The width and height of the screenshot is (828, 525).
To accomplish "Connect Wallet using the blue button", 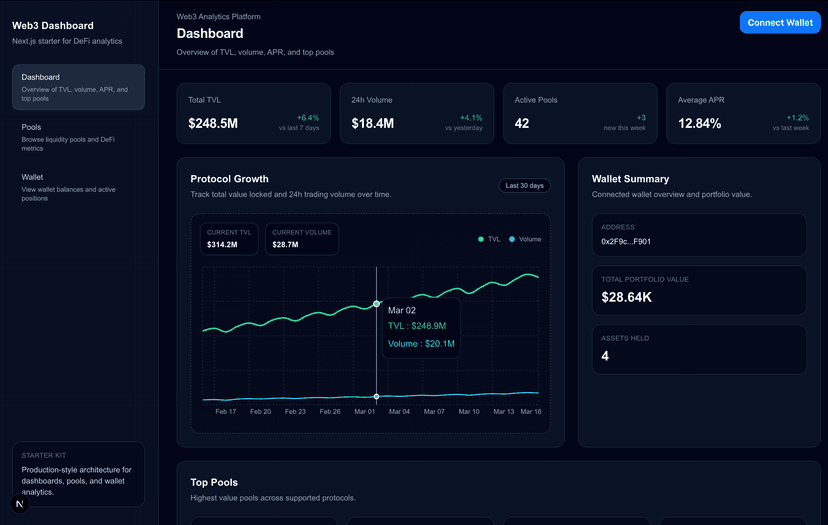I will pyautogui.click(x=779, y=22).
